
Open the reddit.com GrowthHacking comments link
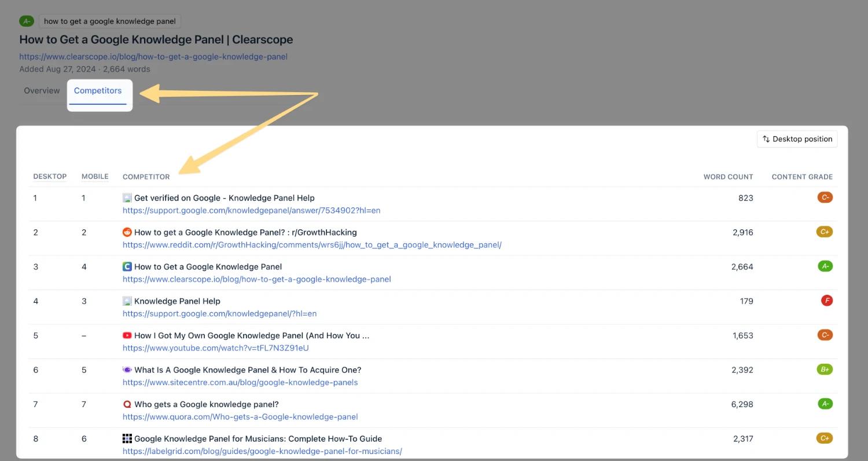tap(312, 245)
